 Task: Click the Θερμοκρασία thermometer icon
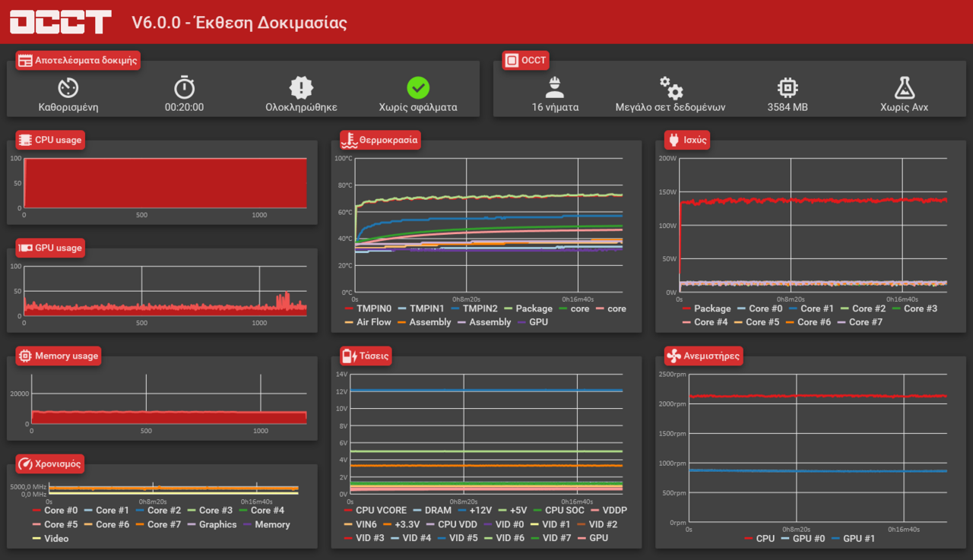click(x=350, y=140)
